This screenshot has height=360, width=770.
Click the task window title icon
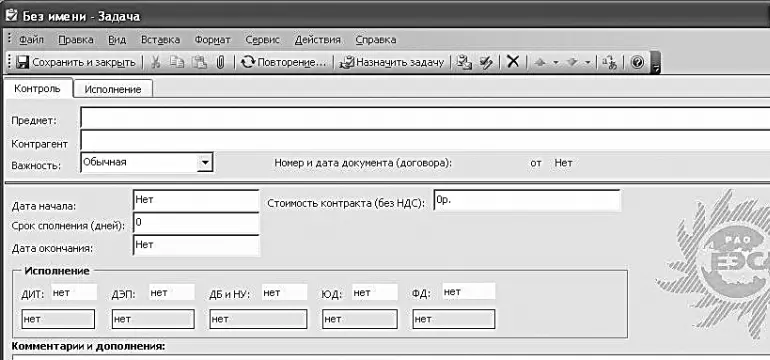(x=11, y=16)
